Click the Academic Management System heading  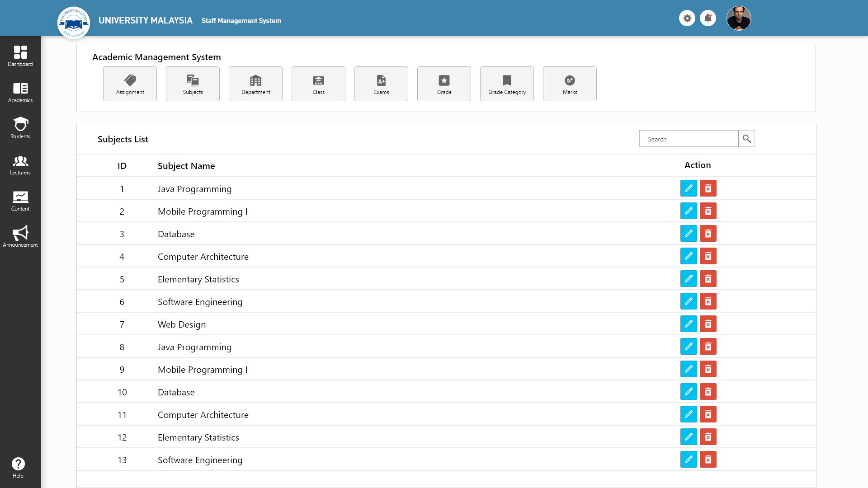(156, 57)
